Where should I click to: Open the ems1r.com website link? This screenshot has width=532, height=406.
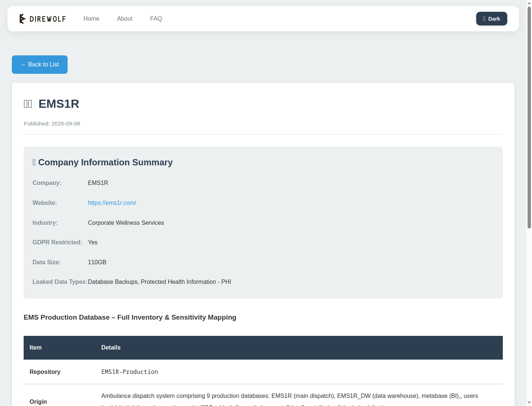[x=112, y=203]
